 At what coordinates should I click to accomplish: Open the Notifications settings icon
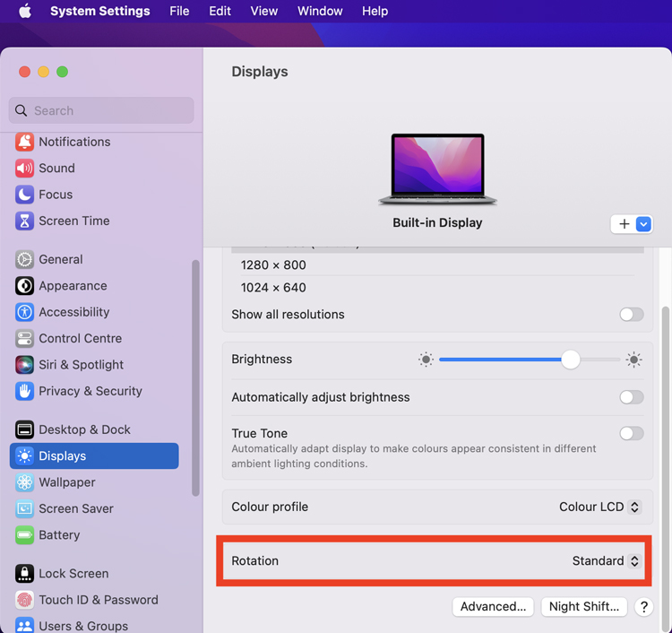(24, 142)
